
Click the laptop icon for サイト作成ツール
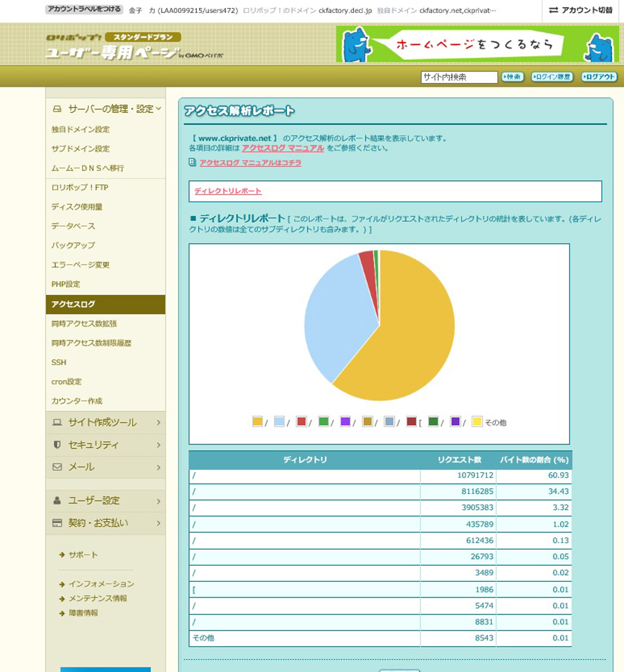click(57, 422)
